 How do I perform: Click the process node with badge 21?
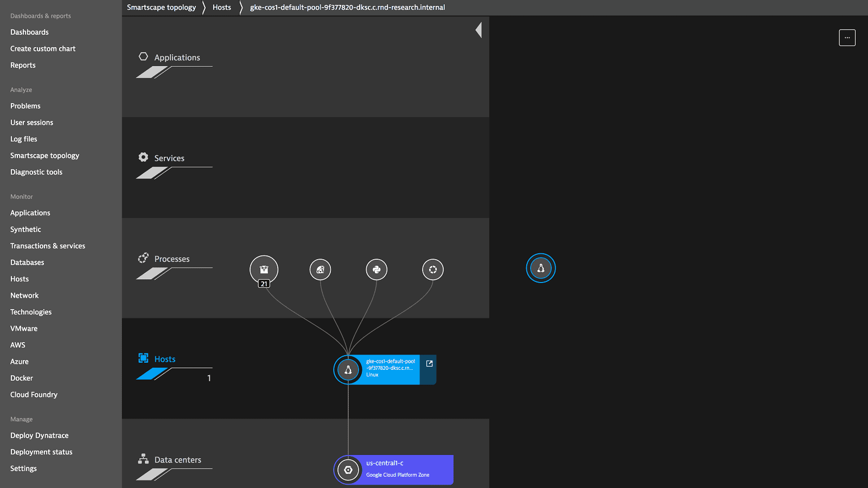(x=264, y=269)
